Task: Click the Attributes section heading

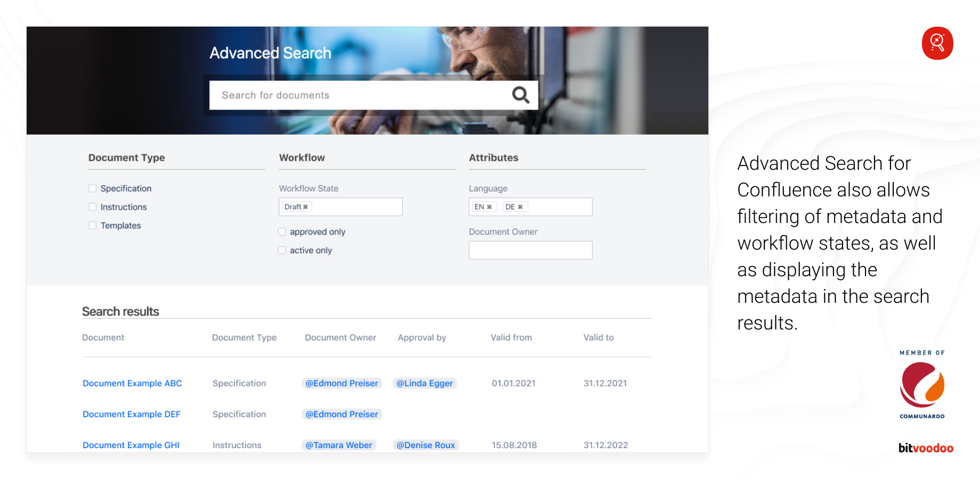Action: pyautogui.click(x=494, y=158)
